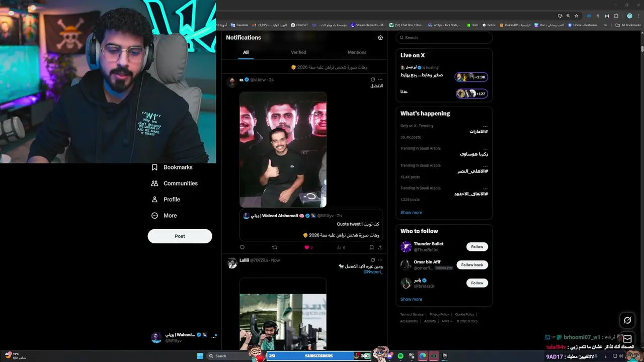This screenshot has width=644, height=362.
Task: Open the More sidebar menu
Action: [x=164, y=216]
